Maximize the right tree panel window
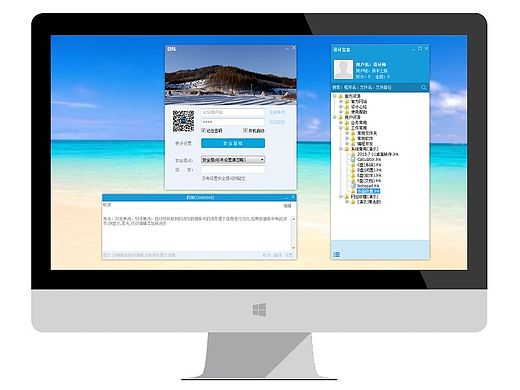This screenshot has width=520, height=390. (x=420, y=49)
